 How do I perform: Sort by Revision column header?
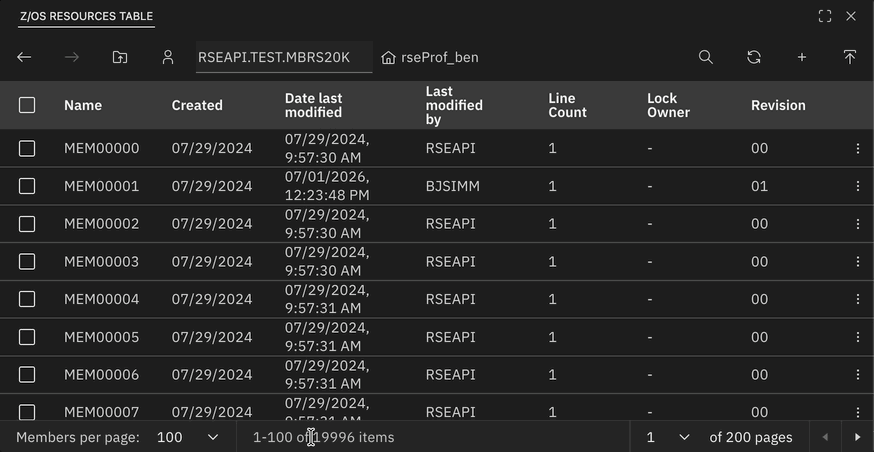[778, 105]
